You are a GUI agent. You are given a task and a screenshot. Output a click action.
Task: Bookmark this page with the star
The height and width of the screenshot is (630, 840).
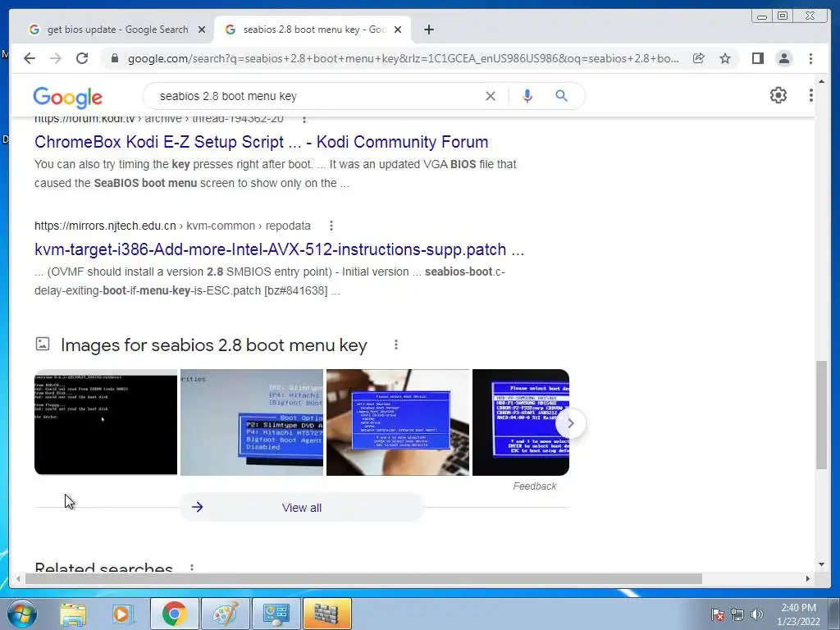(725, 58)
